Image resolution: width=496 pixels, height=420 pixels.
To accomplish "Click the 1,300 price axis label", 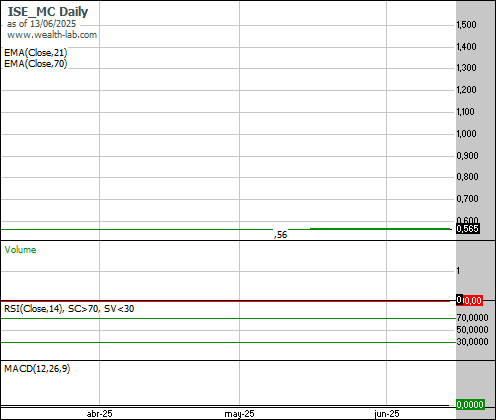I will 466,68.
